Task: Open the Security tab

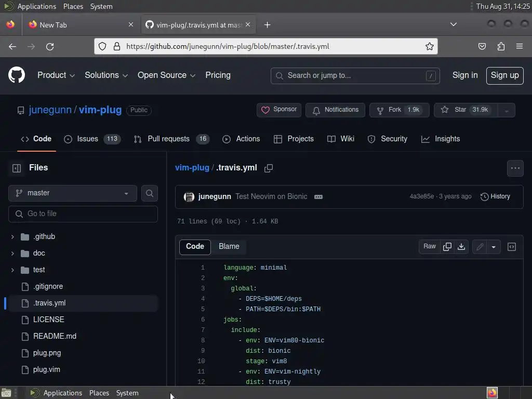Action: pos(388,139)
